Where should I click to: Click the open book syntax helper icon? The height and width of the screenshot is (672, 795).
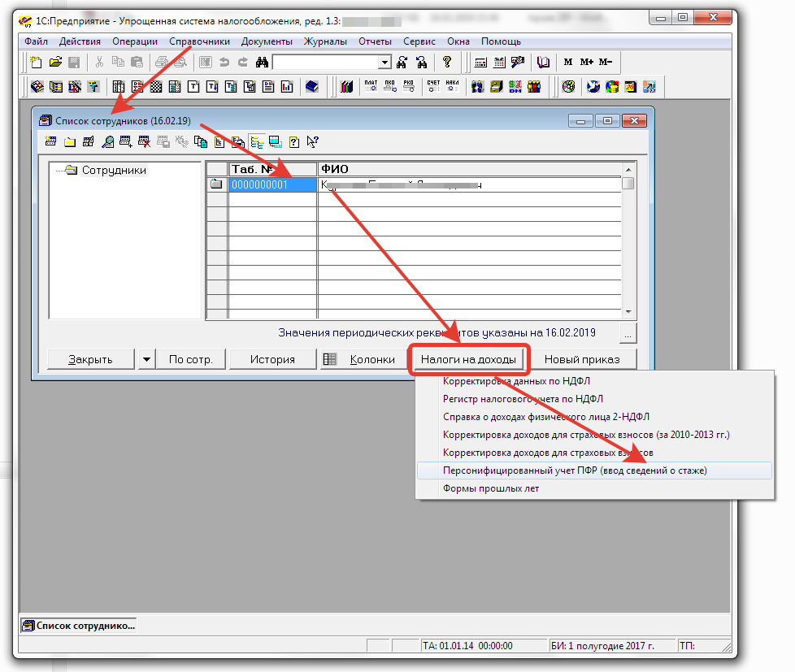[543, 63]
